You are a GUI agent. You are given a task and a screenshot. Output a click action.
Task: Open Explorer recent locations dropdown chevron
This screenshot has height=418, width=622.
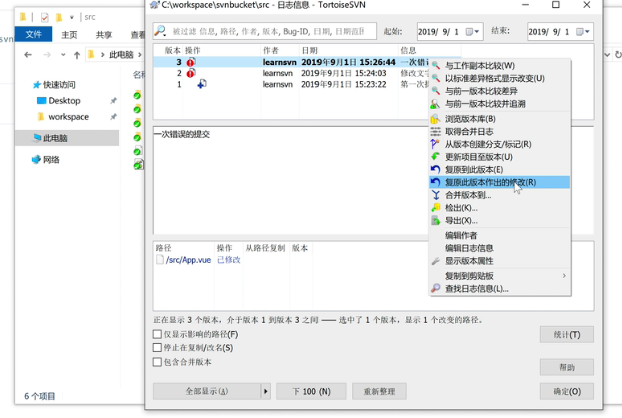(x=63, y=55)
